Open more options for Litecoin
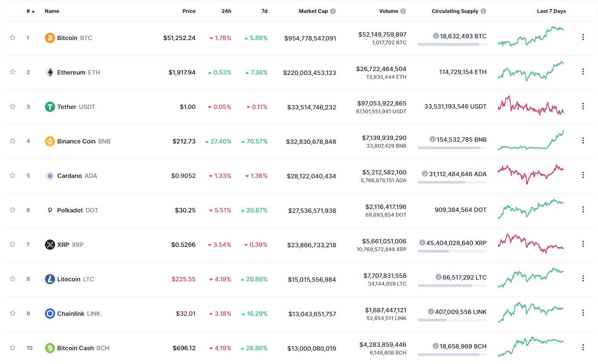This screenshot has width=598, height=364. tap(583, 279)
